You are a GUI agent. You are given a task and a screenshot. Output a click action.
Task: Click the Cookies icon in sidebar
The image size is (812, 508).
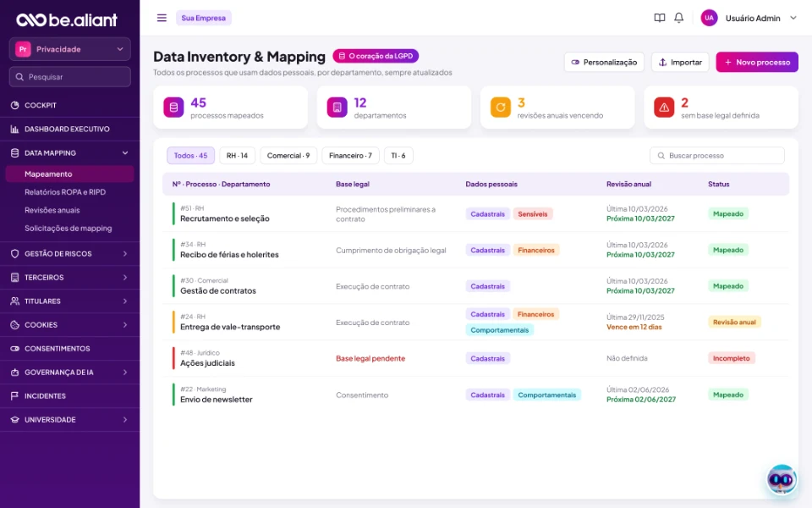(14, 325)
